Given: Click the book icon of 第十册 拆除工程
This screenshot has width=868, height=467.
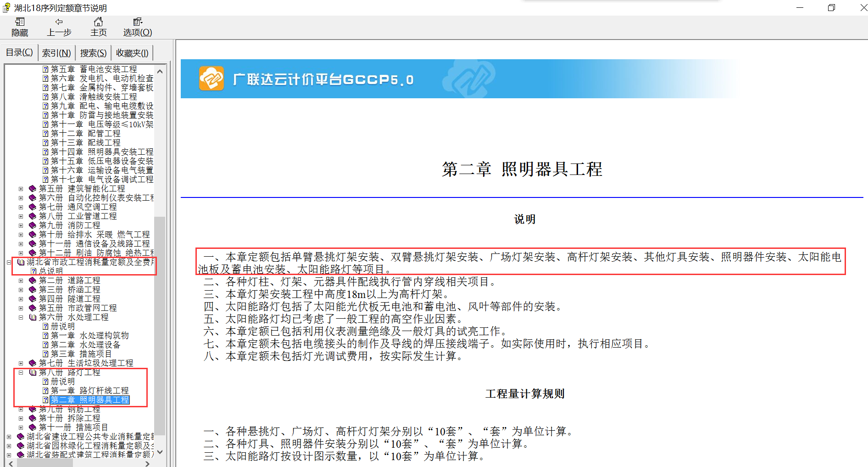Looking at the screenshot, I should [x=32, y=418].
